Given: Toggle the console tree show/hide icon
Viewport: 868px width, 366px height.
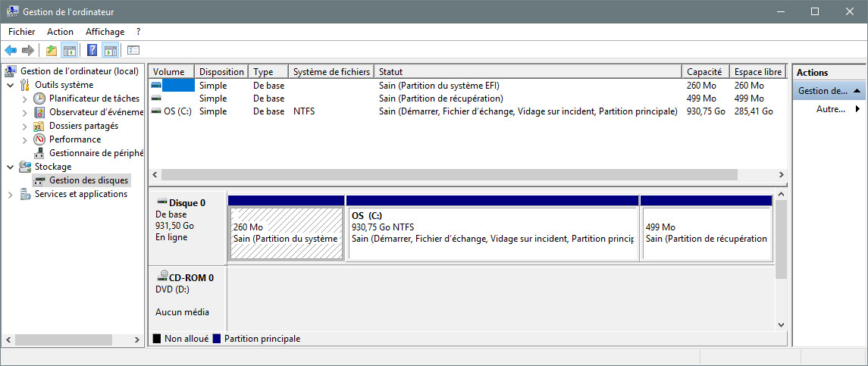Looking at the screenshot, I should coord(69,50).
